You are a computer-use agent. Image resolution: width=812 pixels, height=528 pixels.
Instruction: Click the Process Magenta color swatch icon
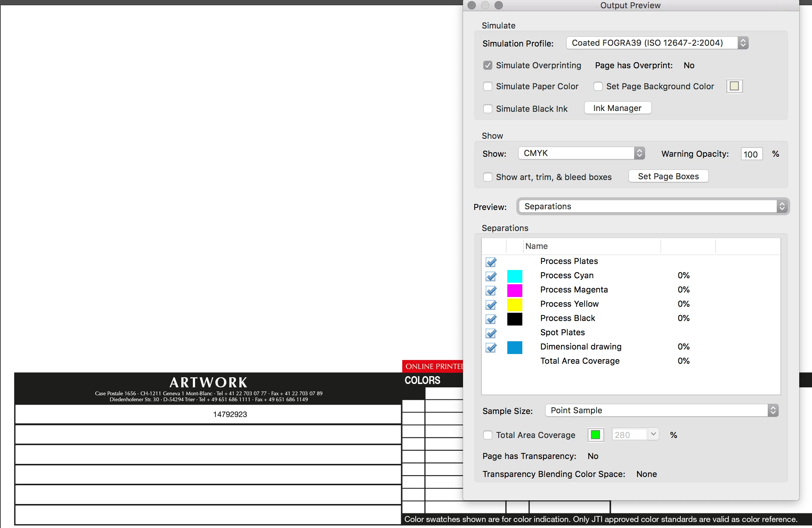tap(514, 290)
